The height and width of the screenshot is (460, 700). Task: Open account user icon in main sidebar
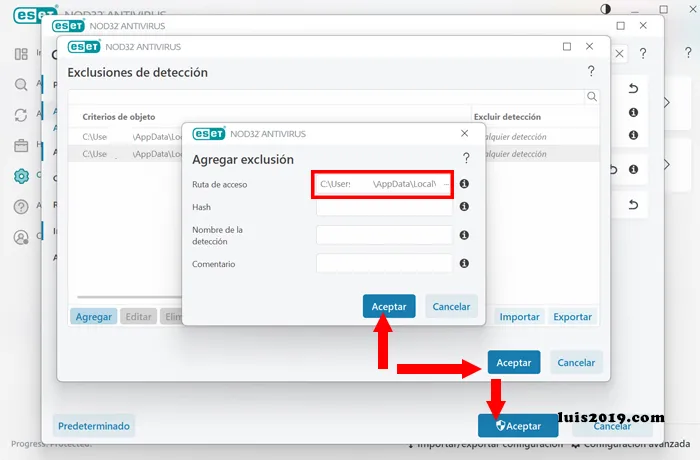21,237
